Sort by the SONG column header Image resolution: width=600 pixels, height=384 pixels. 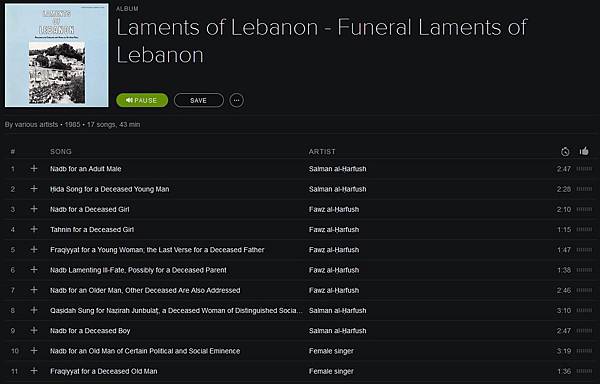tap(61, 151)
